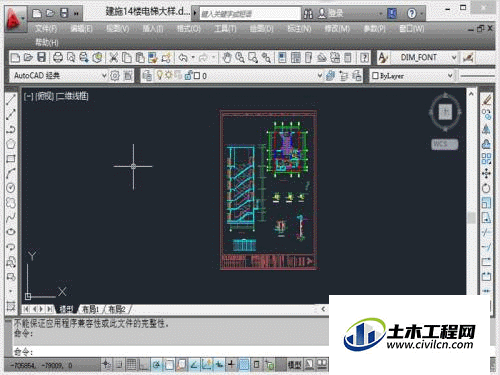Viewport: 500px width, 375px height.
Task: Switch to the 布局1 layout tab
Action: click(91, 309)
